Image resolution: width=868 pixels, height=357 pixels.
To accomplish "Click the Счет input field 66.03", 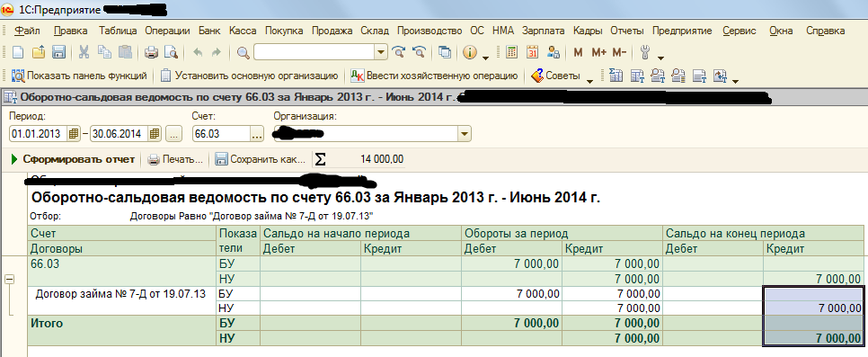I will click(x=221, y=134).
